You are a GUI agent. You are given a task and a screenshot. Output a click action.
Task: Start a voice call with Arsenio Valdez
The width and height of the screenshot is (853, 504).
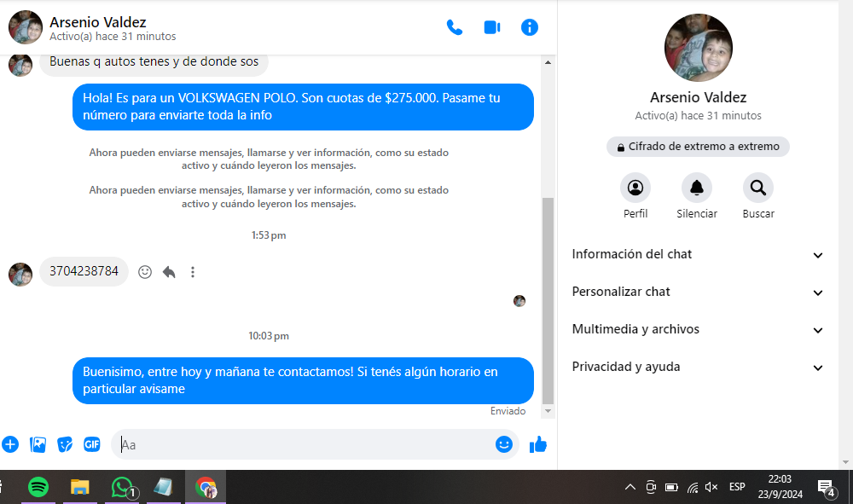(455, 27)
